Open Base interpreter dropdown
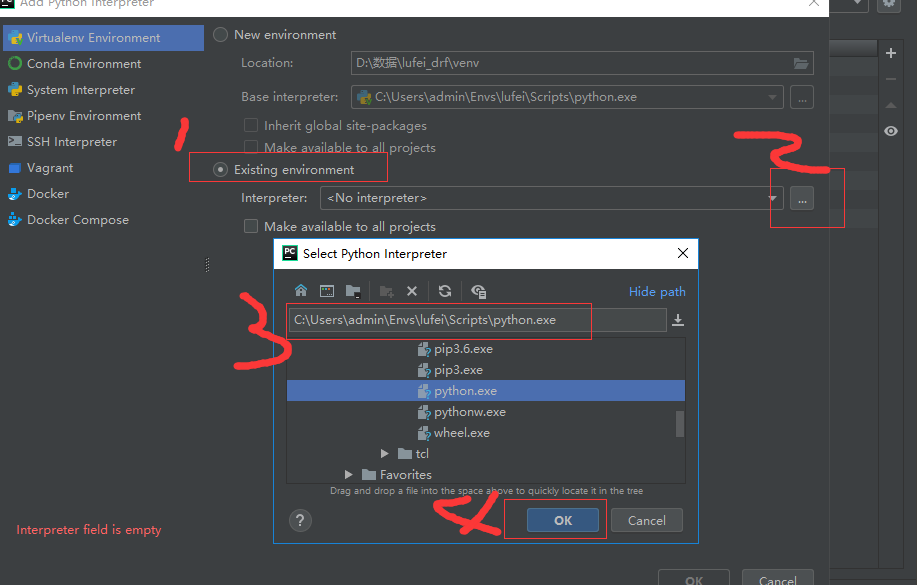The width and height of the screenshot is (917, 585). tap(773, 97)
